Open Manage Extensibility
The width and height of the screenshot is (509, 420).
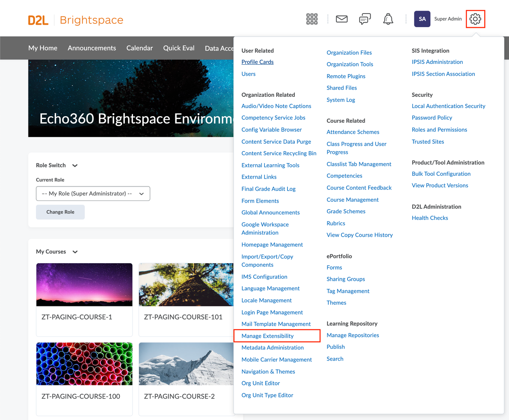267,336
